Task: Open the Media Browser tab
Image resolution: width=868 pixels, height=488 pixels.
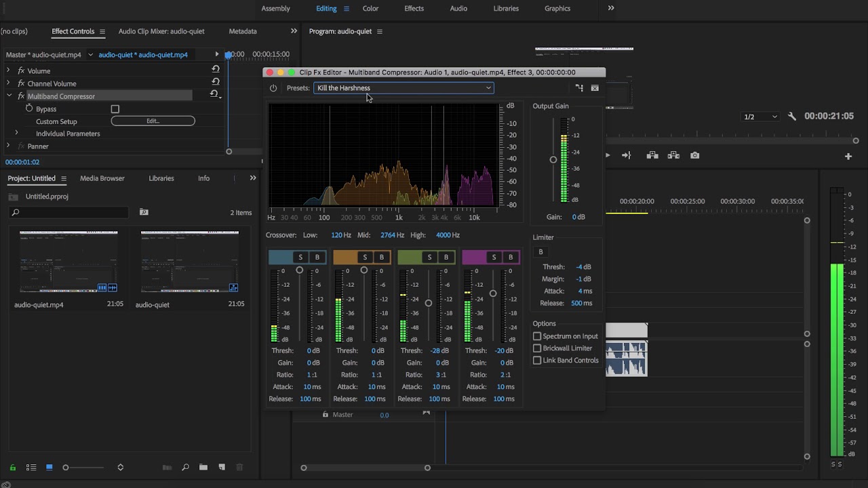Action: click(102, 178)
